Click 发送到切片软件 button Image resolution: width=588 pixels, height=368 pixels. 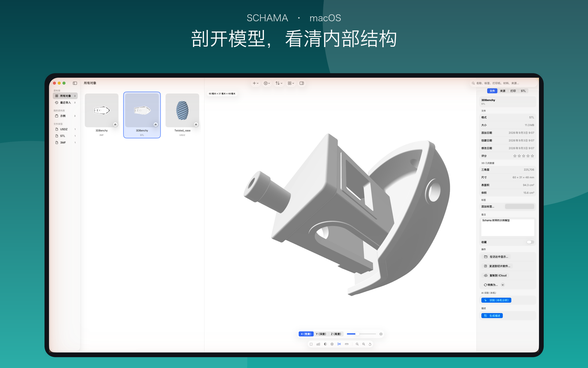(x=497, y=266)
